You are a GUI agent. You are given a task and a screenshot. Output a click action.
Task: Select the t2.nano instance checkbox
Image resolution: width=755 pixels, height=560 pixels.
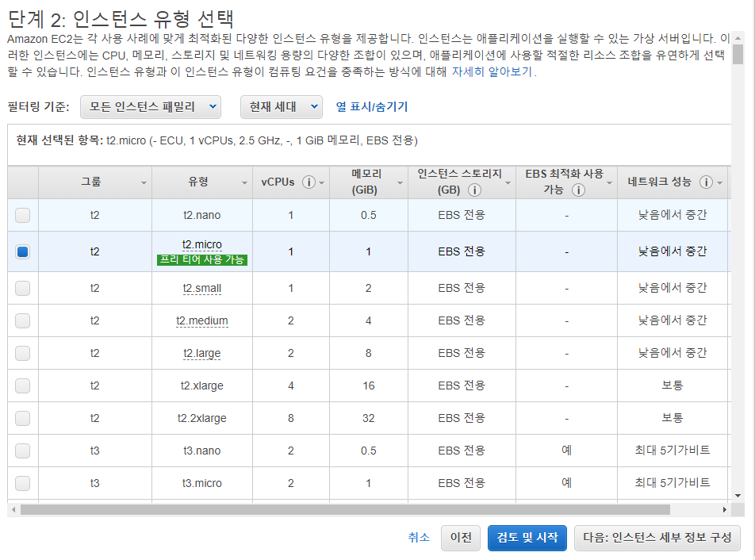click(23, 215)
